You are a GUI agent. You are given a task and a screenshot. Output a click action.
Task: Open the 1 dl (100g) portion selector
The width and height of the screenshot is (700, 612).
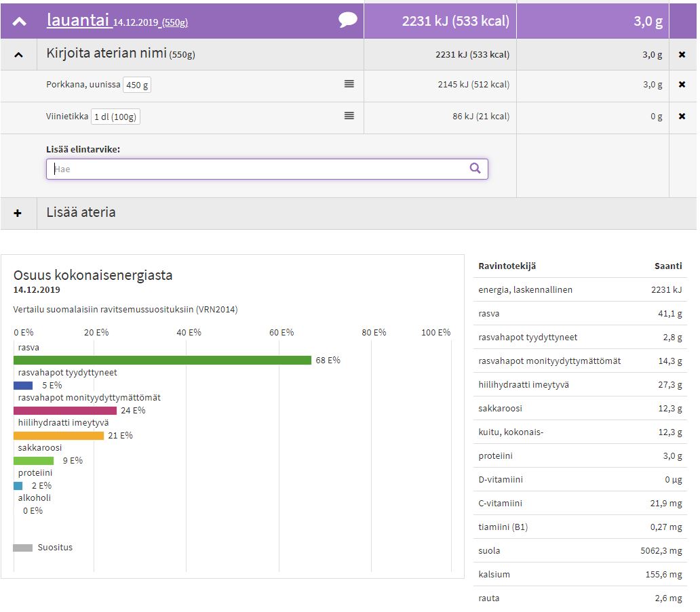click(115, 117)
